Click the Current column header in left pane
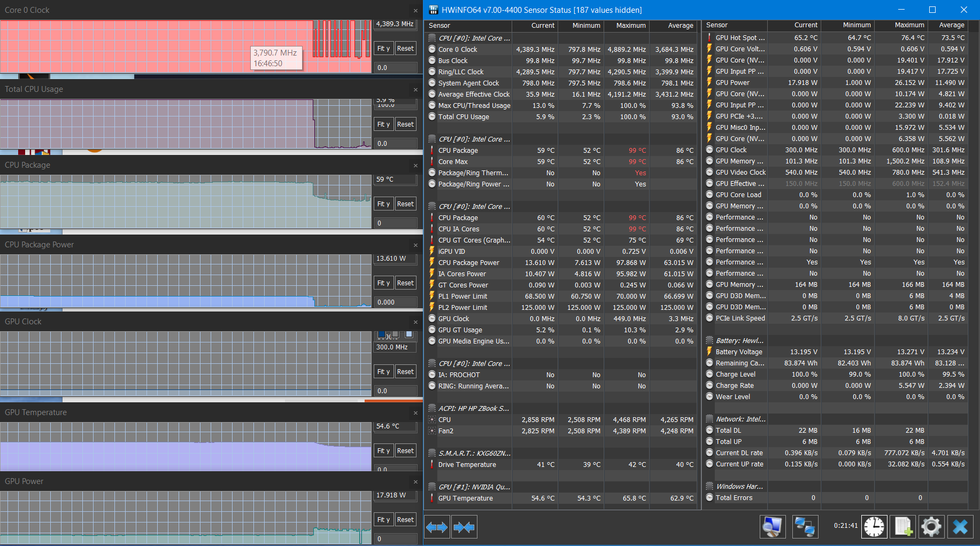980x546 pixels. 535,26
